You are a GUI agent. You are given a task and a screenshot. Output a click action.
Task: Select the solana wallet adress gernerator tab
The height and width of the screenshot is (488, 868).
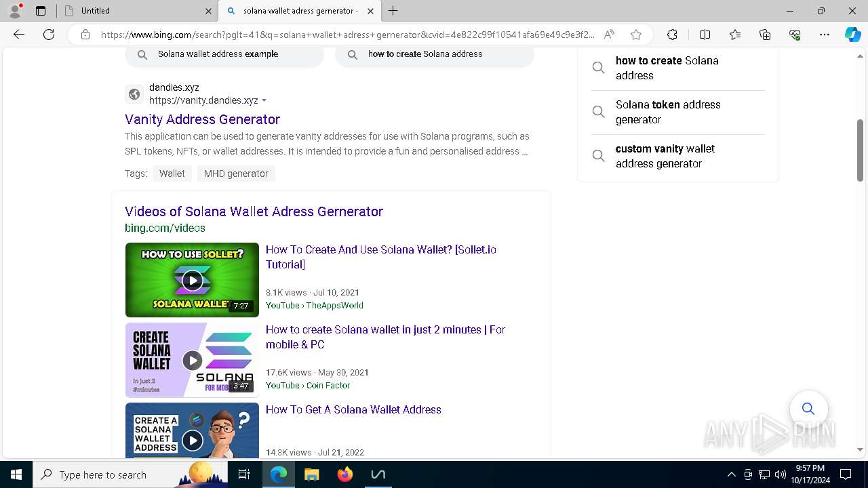click(x=299, y=11)
